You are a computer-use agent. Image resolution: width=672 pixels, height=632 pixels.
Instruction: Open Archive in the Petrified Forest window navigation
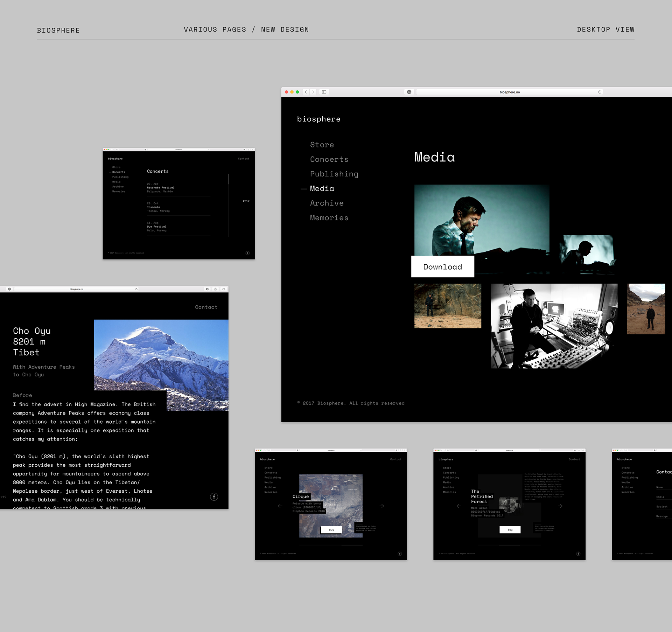click(x=448, y=487)
